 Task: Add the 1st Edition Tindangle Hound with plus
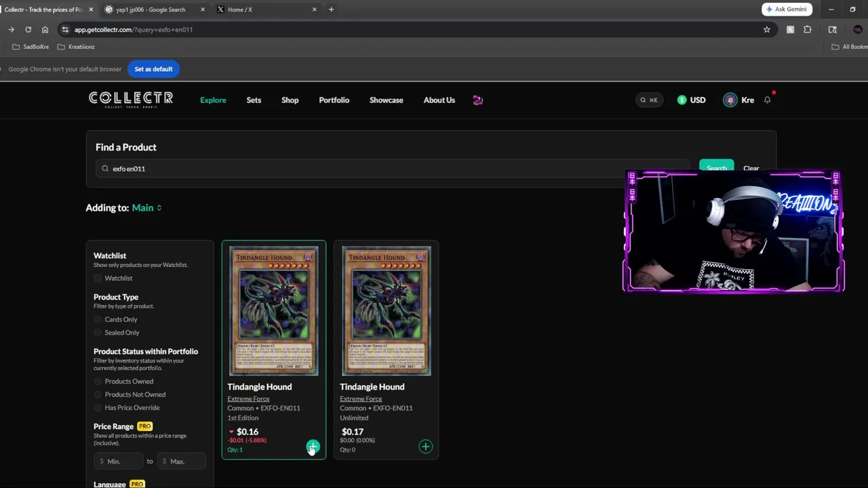tap(313, 446)
